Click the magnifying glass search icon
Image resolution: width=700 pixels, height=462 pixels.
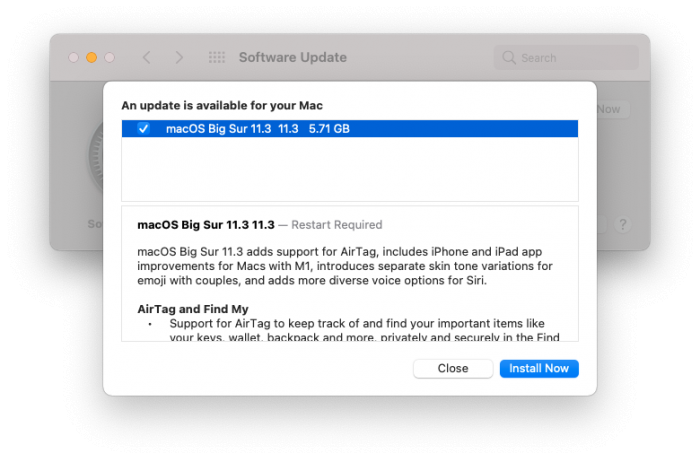510,58
